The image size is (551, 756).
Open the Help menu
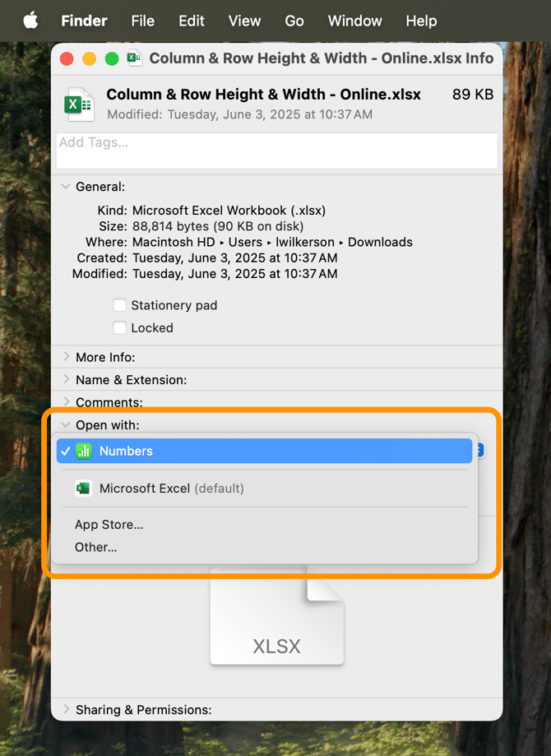click(x=421, y=21)
